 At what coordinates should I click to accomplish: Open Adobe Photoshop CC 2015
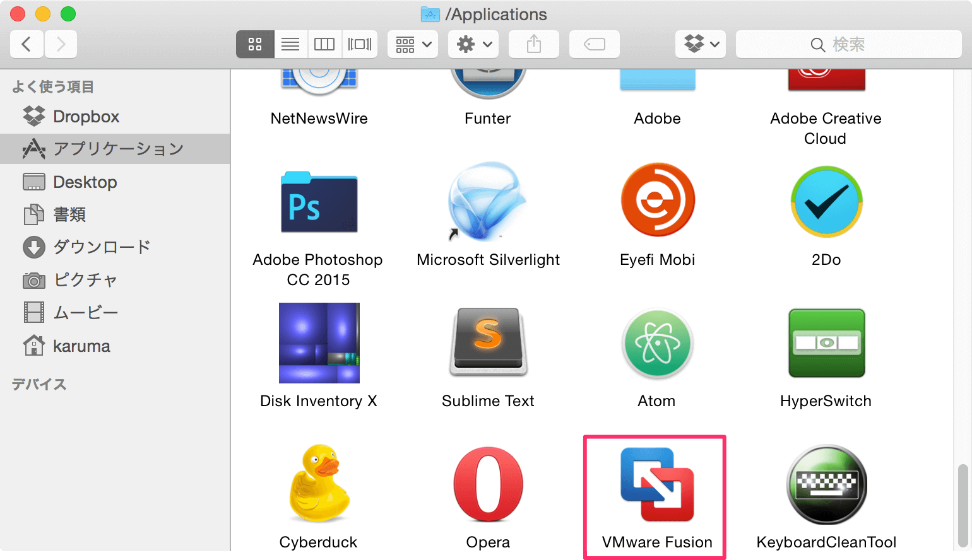pyautogui.click(x=319, y=202)
